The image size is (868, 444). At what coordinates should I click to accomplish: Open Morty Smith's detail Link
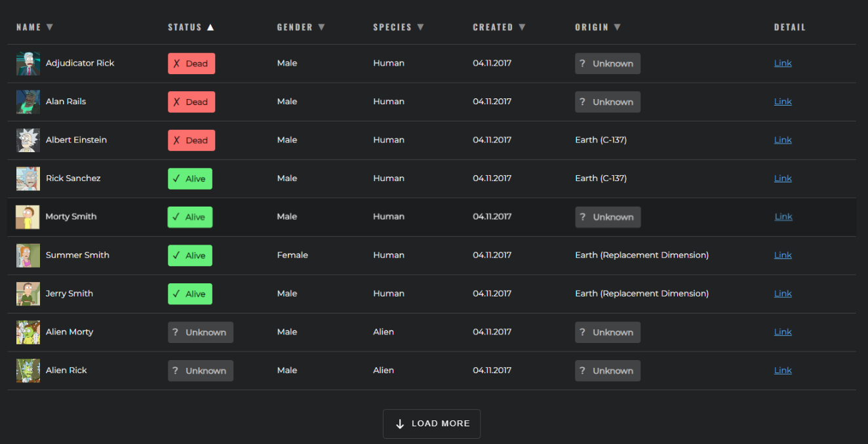783,216
